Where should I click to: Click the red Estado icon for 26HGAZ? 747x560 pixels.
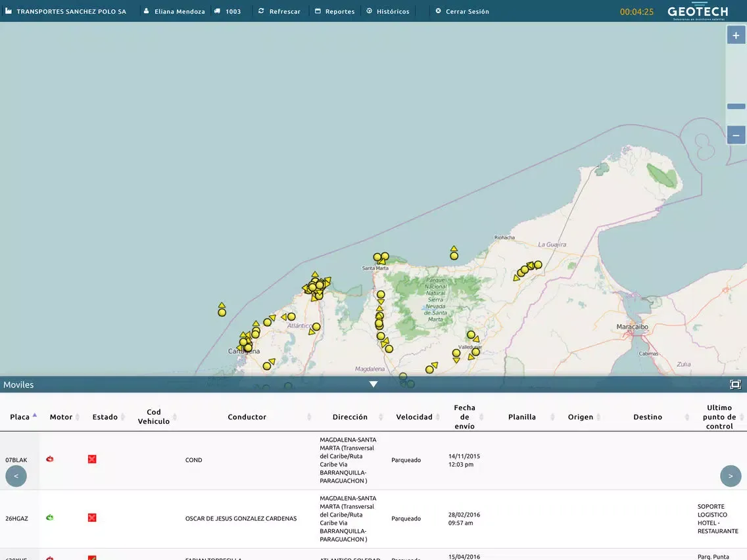click(92, 518)
